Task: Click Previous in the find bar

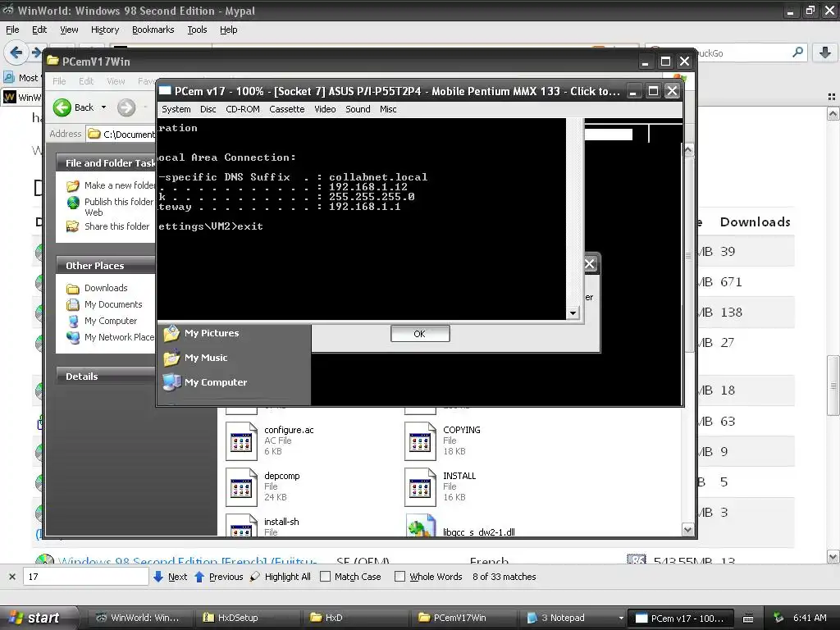Action: tap(218, 577)
